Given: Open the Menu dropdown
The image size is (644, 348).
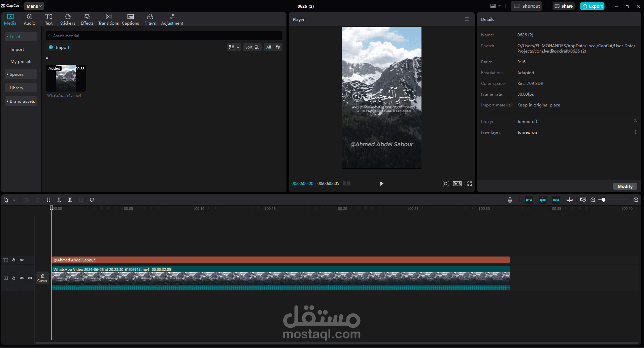Looking at the screenshot, I should click(34, 6).
